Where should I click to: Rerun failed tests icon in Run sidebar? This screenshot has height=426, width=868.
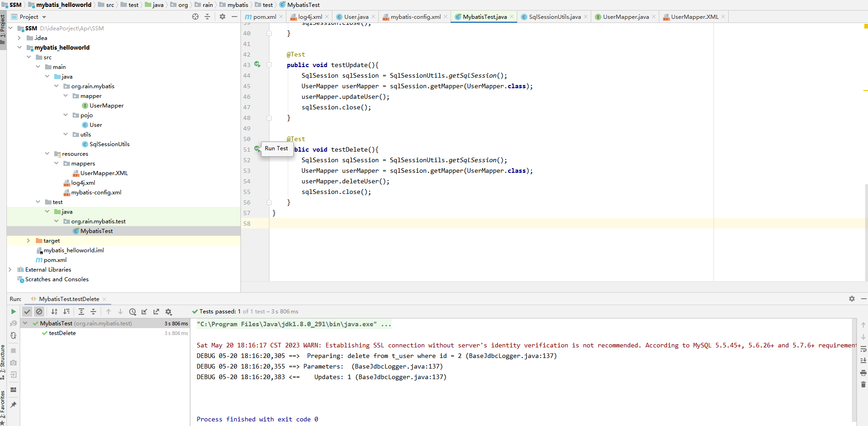13,324
